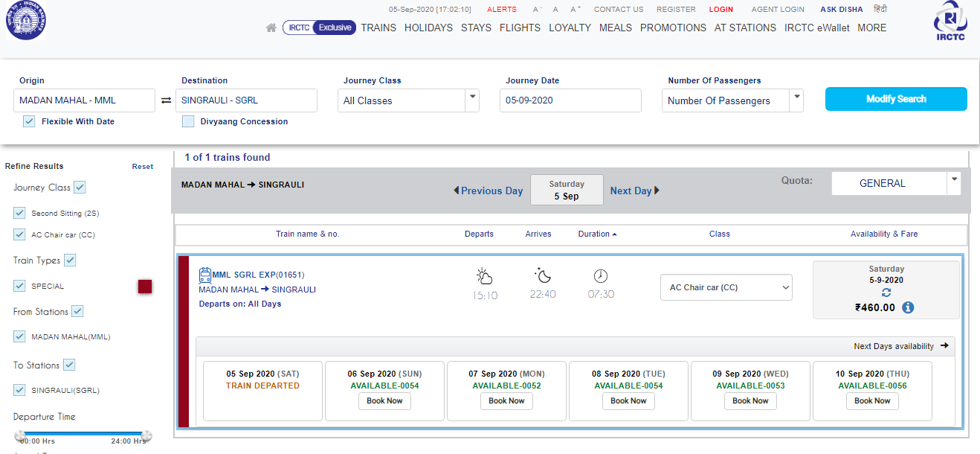Toggle the From Stations filter checkbox
980x454 pixels.
(x=77, y=311)
